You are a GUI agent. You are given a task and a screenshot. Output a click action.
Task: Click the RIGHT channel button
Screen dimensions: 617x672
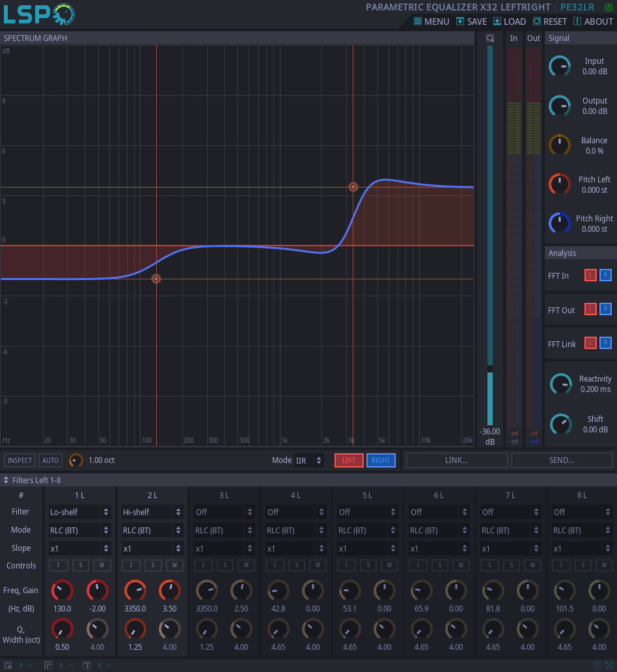(381, 461)
